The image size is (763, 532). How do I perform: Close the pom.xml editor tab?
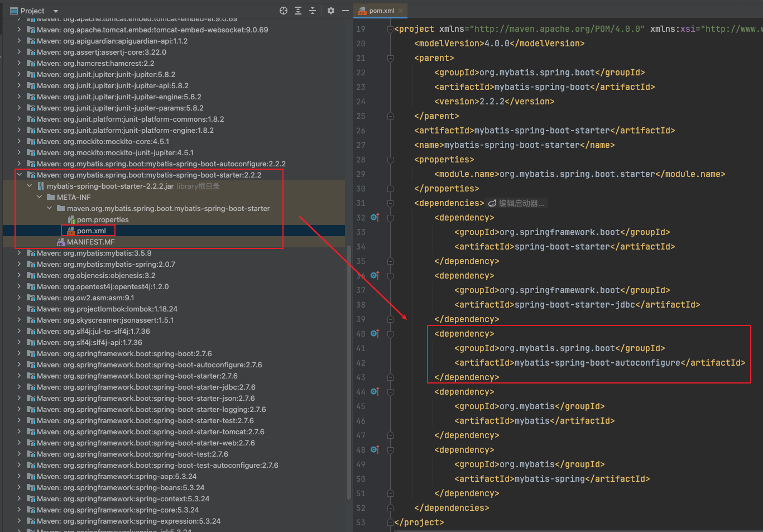click(401, 11)
